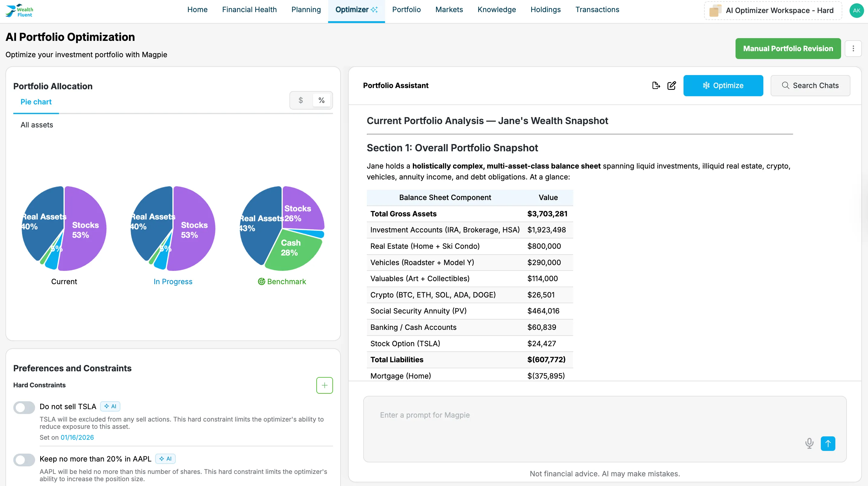
Task: Click the blue Optimize button
Action: [723, 86]
